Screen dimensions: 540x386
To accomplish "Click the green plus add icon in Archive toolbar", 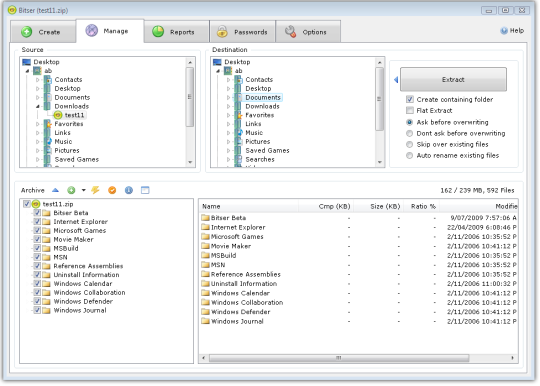I will tap(71, 190).
